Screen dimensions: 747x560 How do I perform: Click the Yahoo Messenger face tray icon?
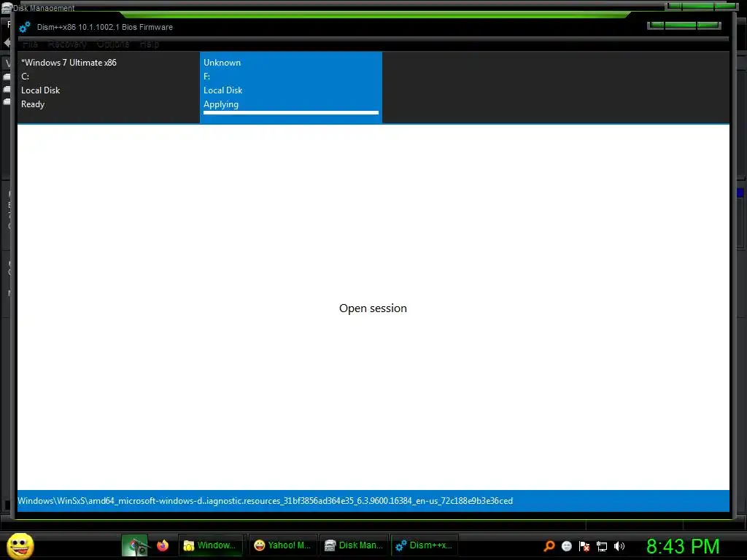click(566, 546)
